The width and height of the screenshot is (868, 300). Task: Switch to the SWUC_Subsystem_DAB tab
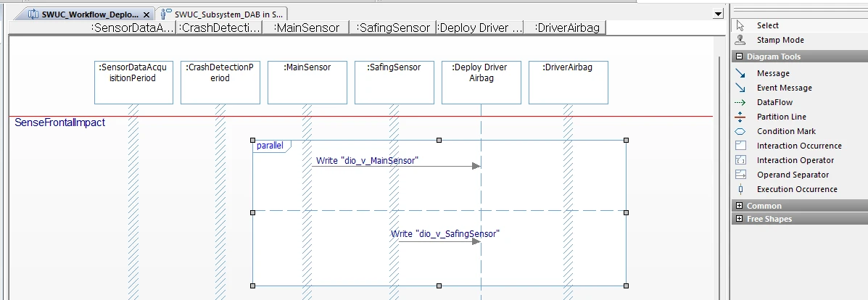click(x=222, y=14)
